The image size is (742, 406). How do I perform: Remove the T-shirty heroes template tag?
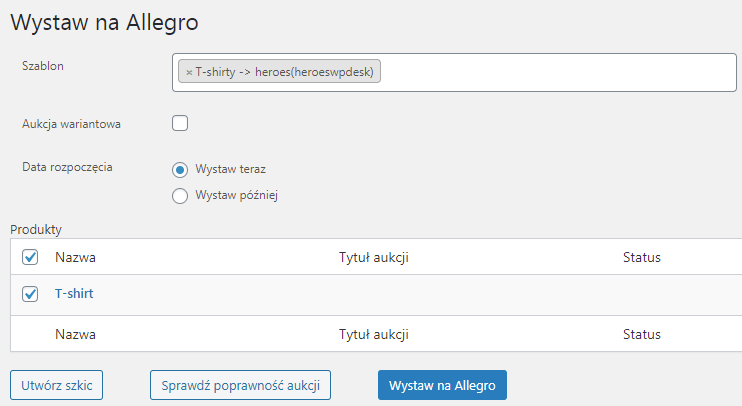point(189,72)
